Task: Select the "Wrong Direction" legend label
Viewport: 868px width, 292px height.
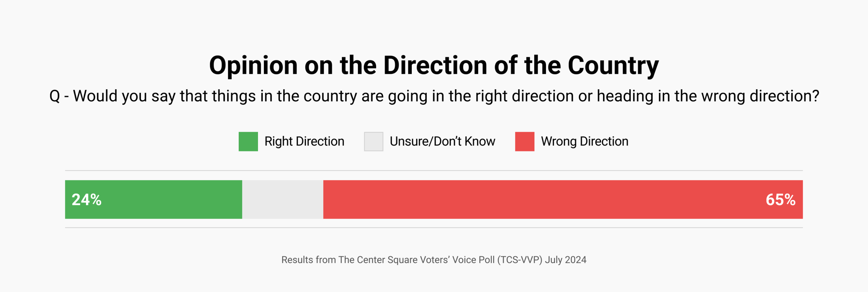Action: 584,142
